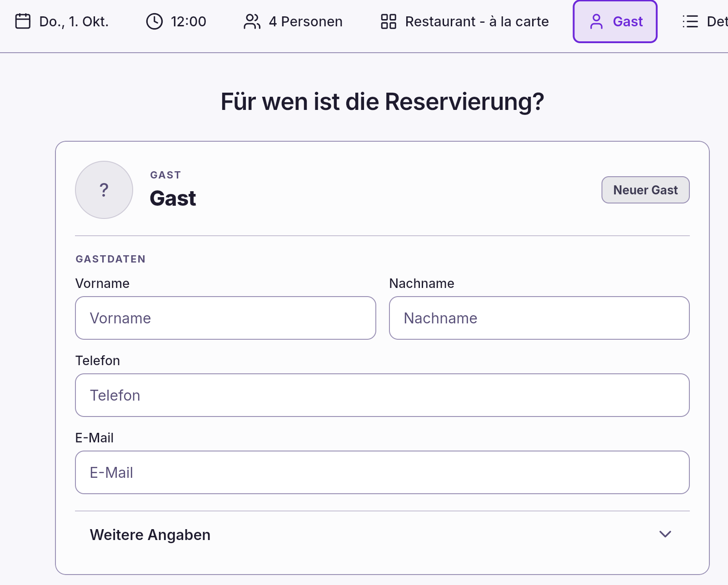This screenshot has height=585, width=728.
Task: Click the clock icon beside 12:00
Action: point(155,21)
